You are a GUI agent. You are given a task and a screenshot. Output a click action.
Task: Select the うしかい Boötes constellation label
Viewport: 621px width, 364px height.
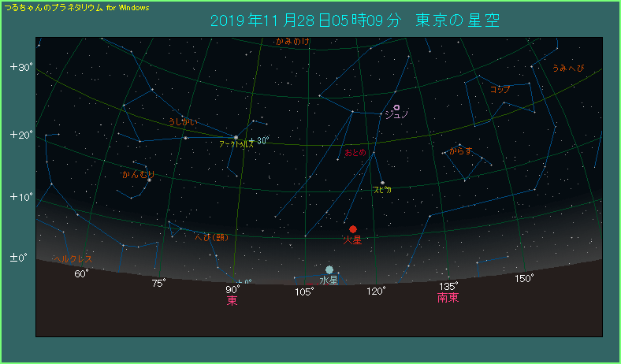click(183, 122)
